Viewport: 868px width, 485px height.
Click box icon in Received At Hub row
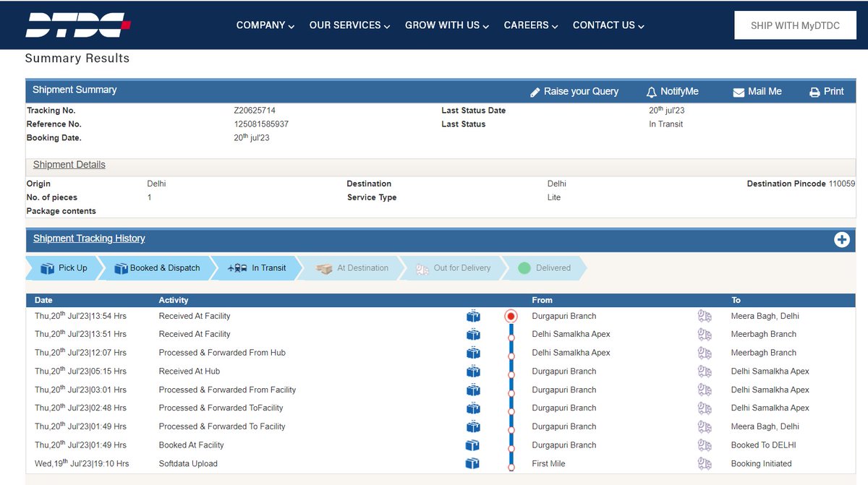[473, 372]
